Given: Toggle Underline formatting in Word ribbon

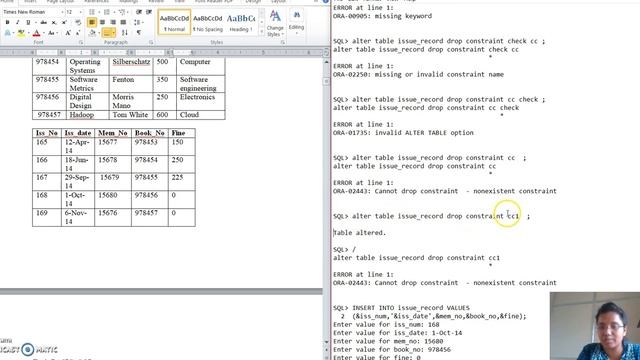Looking at the screenshot, I should (x=28, y=22).
